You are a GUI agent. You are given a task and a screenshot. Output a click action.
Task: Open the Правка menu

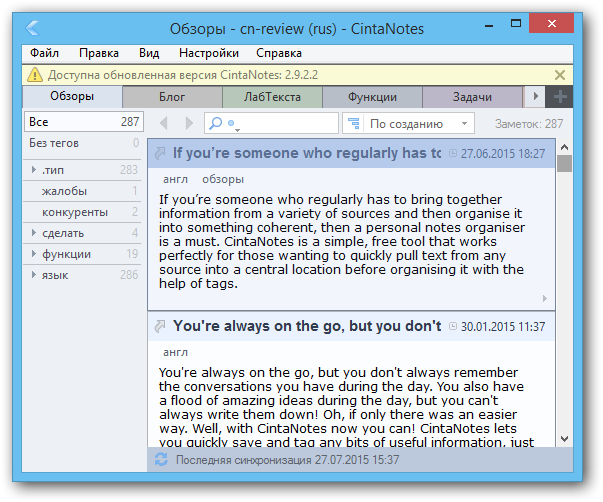point(99,53)
